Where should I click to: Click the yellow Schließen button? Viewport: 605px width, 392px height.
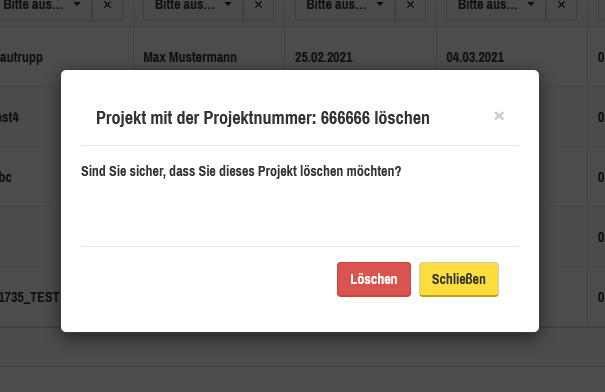[459, 279]
